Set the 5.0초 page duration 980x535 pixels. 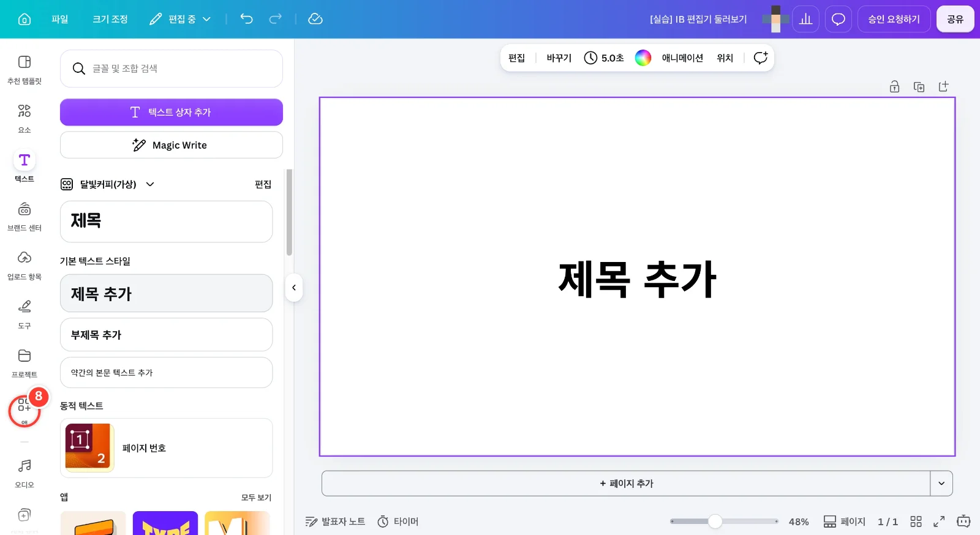604,58
